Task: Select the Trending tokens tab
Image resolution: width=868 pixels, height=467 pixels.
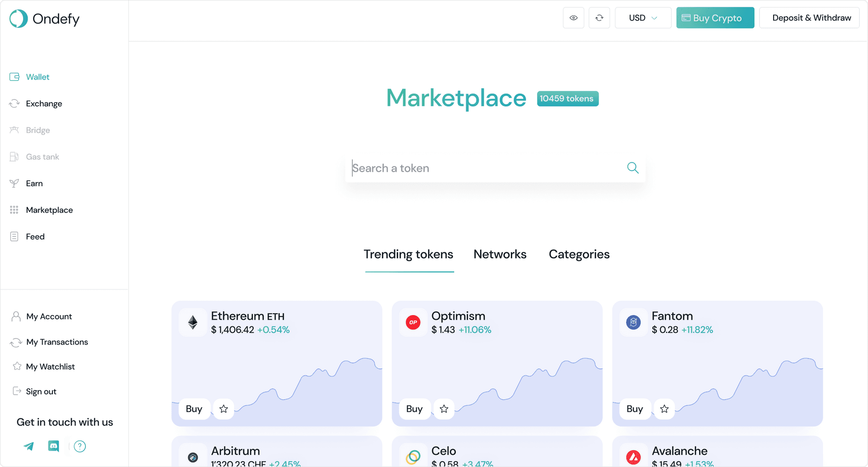Action: (409, 255)
